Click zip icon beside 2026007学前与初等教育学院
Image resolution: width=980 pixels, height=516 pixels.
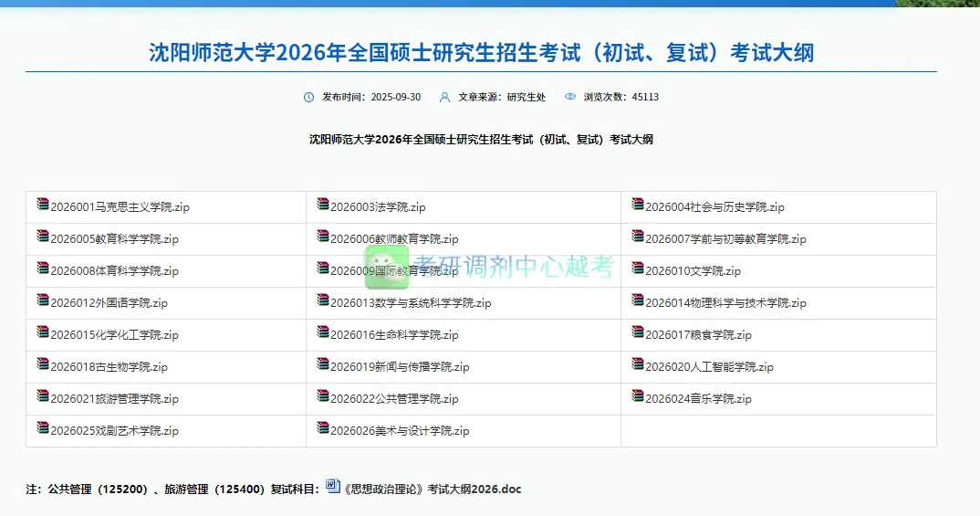[638, 236]
